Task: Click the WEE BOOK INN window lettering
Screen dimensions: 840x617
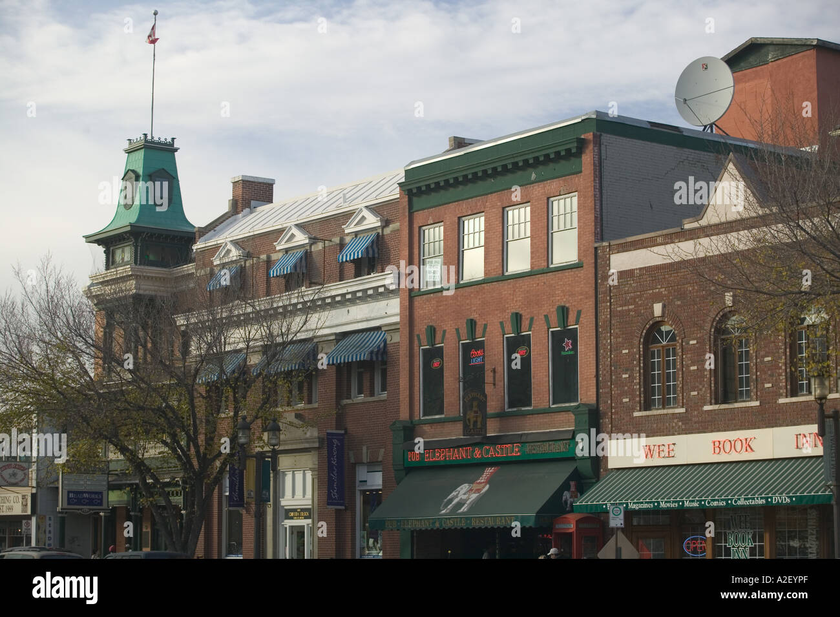Action: tap(740, 536)
